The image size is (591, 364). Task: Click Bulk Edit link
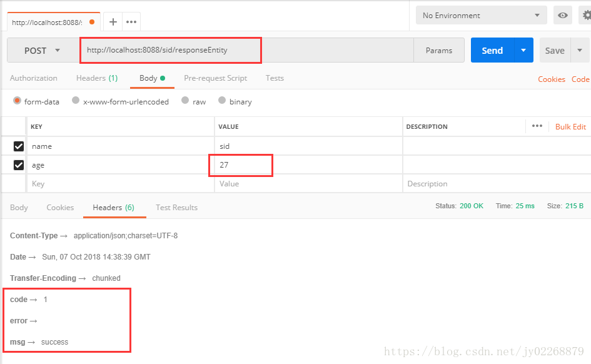pyautogui.click(x=570, y=126)
